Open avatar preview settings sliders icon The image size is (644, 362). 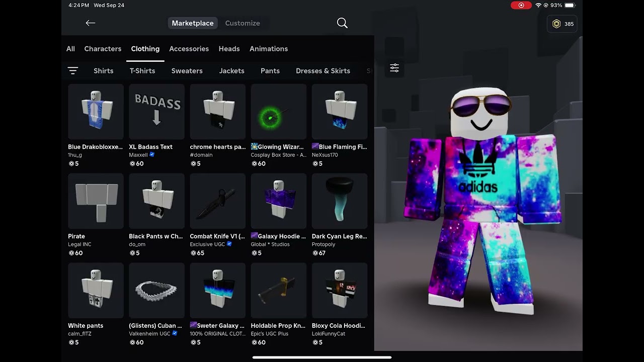point(394,68)
